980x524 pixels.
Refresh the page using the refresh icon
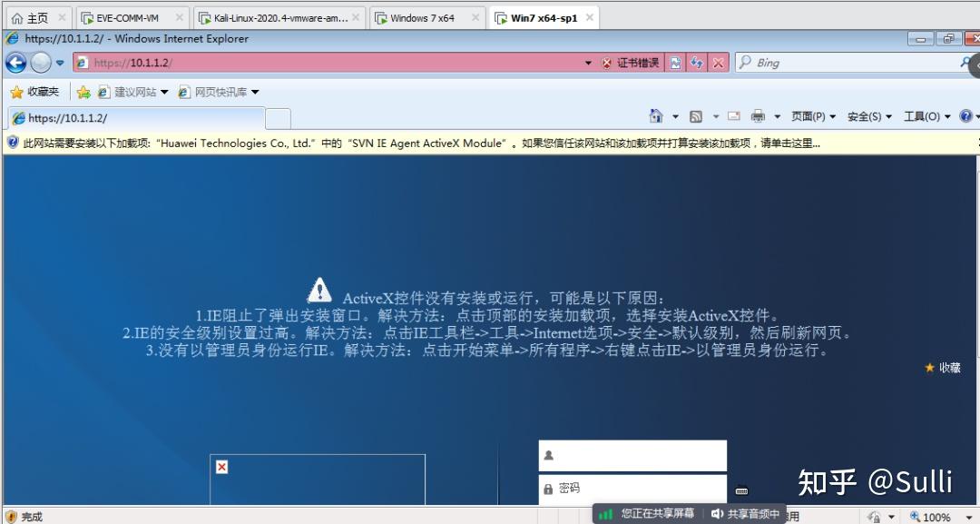click(x=696, y=62)
